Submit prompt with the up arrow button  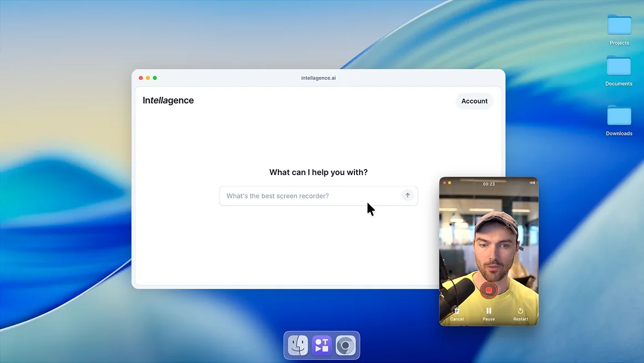408,196
